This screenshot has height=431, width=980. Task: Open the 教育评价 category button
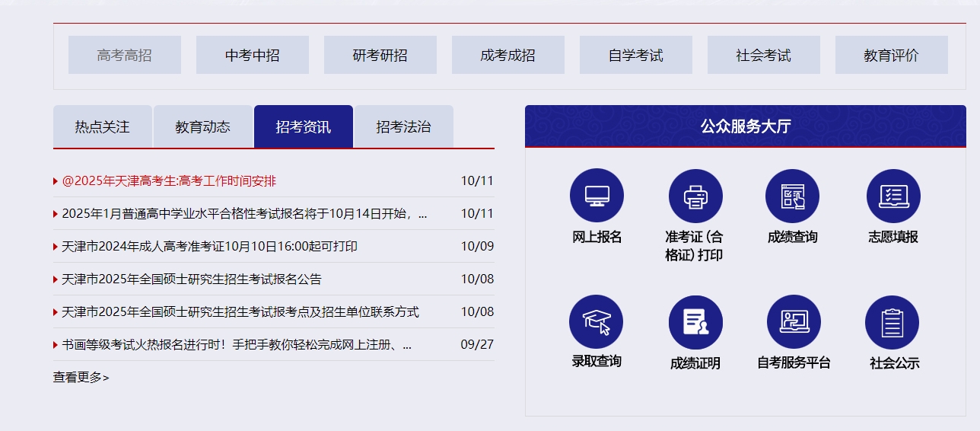892,56
